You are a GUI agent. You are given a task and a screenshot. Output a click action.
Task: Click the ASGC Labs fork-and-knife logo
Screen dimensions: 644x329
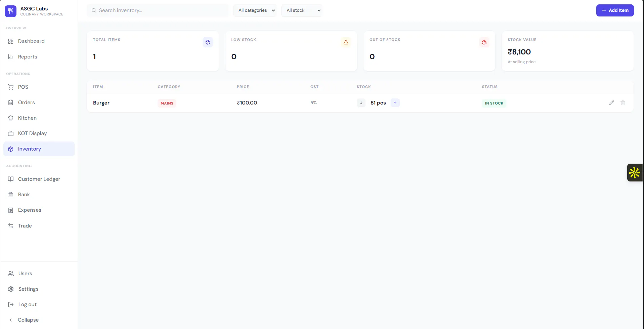(10, 11)
